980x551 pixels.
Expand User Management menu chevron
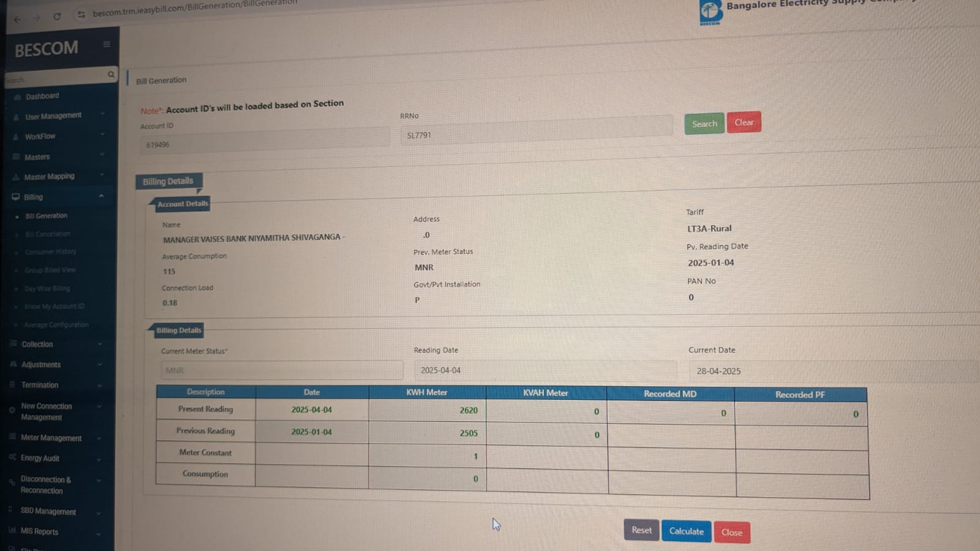pos(102,114)
